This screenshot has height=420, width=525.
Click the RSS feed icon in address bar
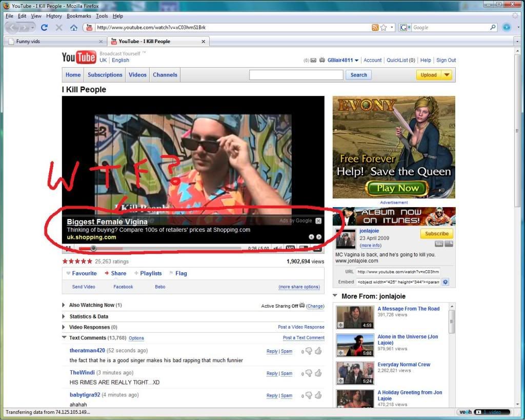[x=375, y=28]
